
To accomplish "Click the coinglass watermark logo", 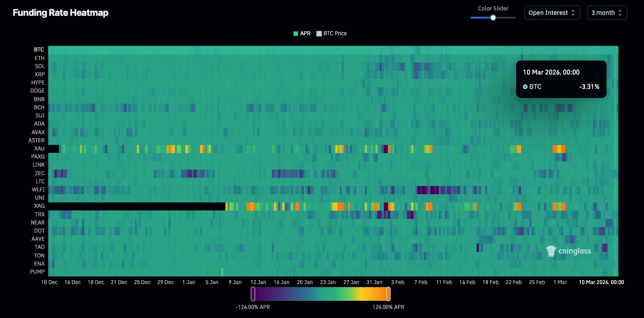I will [569, 251].
